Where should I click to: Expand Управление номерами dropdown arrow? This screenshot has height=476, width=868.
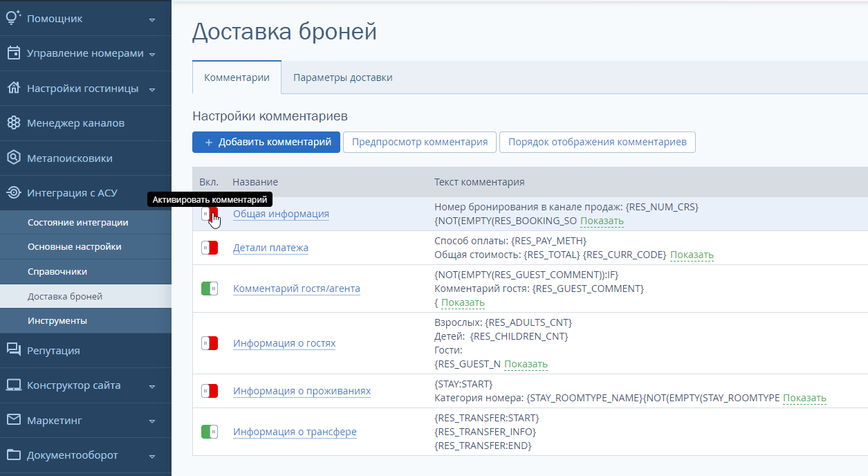pos(152,54)
